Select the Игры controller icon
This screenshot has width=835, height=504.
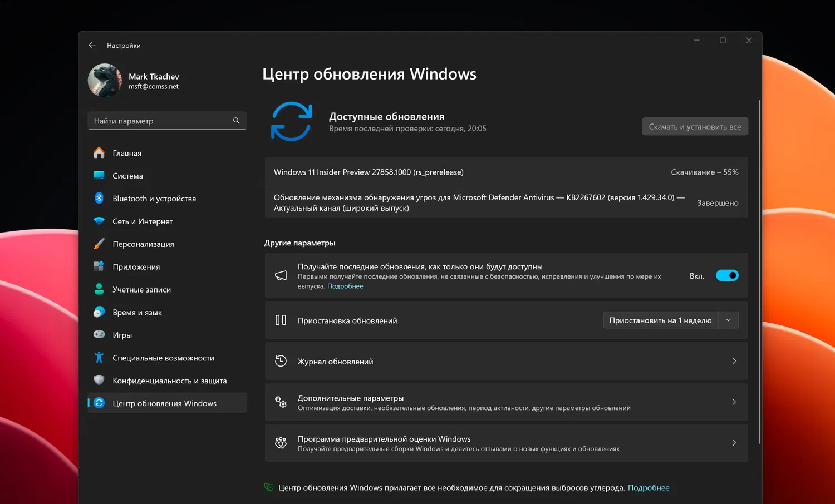coord(99,334)
